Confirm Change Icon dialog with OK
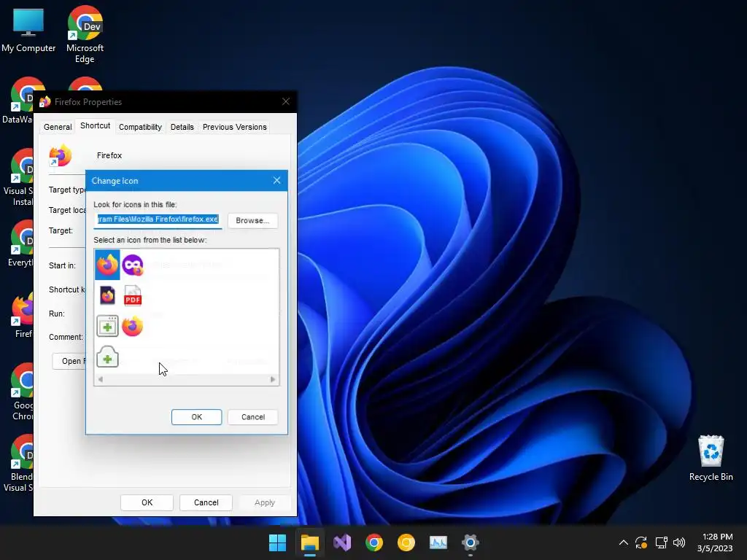 point(196,416)
